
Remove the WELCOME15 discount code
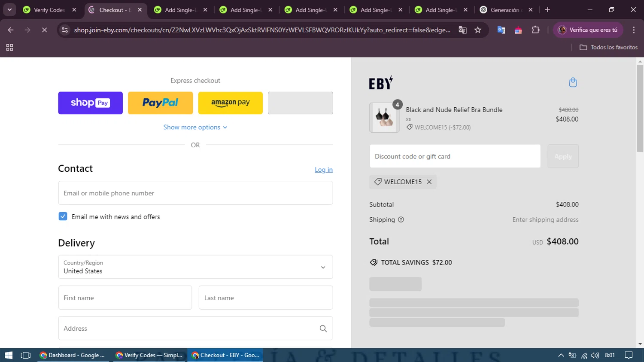coord(429,182)
